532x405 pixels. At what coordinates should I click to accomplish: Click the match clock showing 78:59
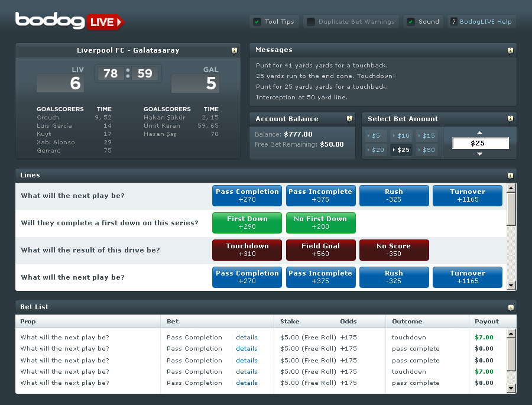pos(128,73)
